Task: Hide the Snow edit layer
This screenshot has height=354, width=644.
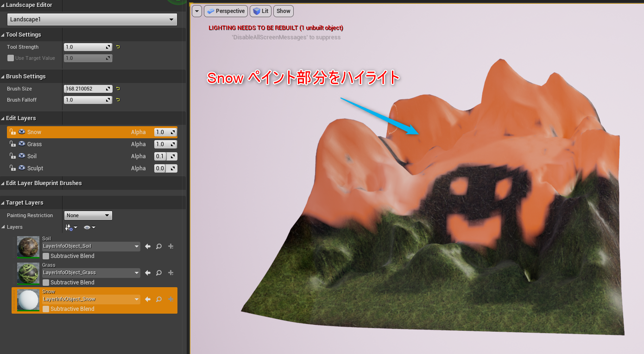Action: click(22, 132)
